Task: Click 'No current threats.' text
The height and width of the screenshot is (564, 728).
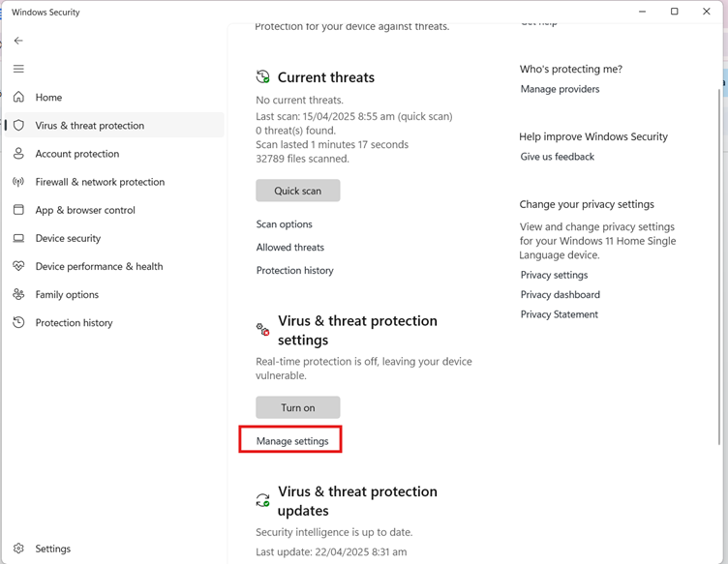Action: point(299,101)
